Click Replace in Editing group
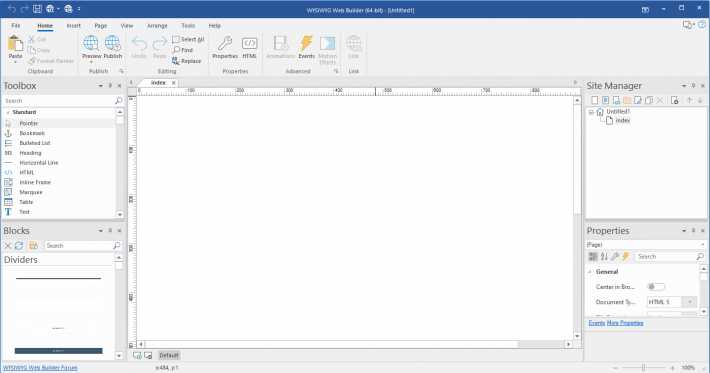The image size is (710, 373). click(186, 61)
